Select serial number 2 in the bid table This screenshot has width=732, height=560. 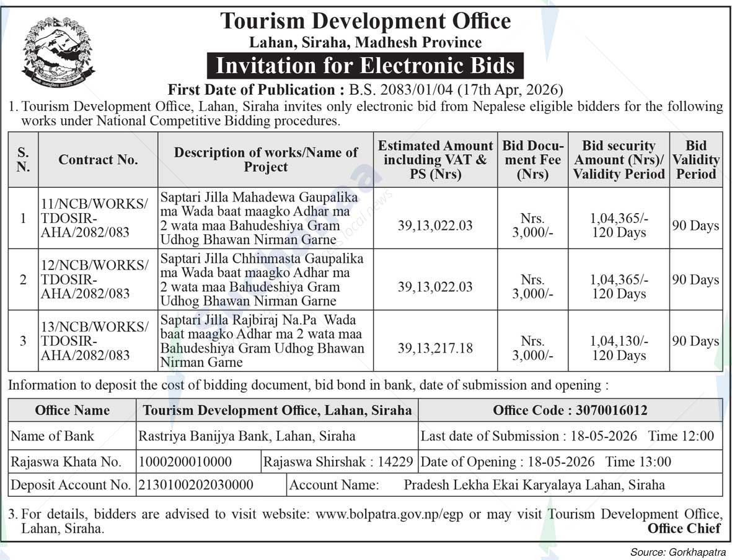(22, 279)
